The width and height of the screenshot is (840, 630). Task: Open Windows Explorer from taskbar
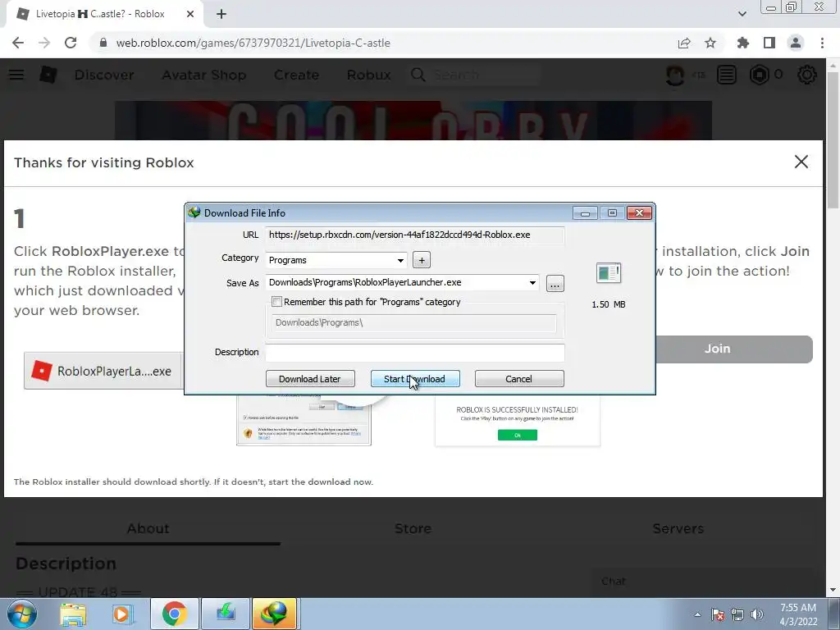(73, 614)
